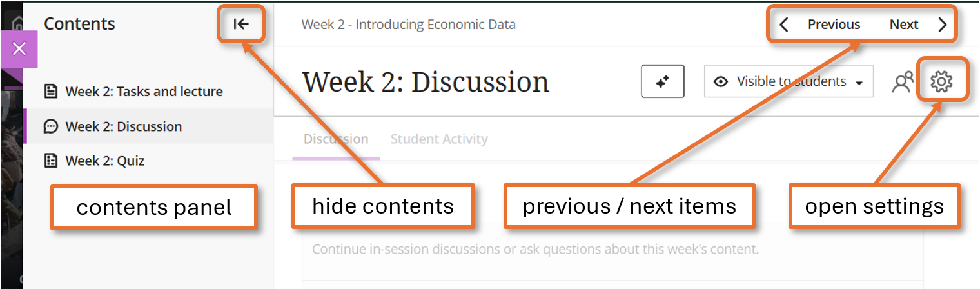Screen dimensions: 980x289
Task: Switch to the Student Activity tab
Action: coord(439,139)
